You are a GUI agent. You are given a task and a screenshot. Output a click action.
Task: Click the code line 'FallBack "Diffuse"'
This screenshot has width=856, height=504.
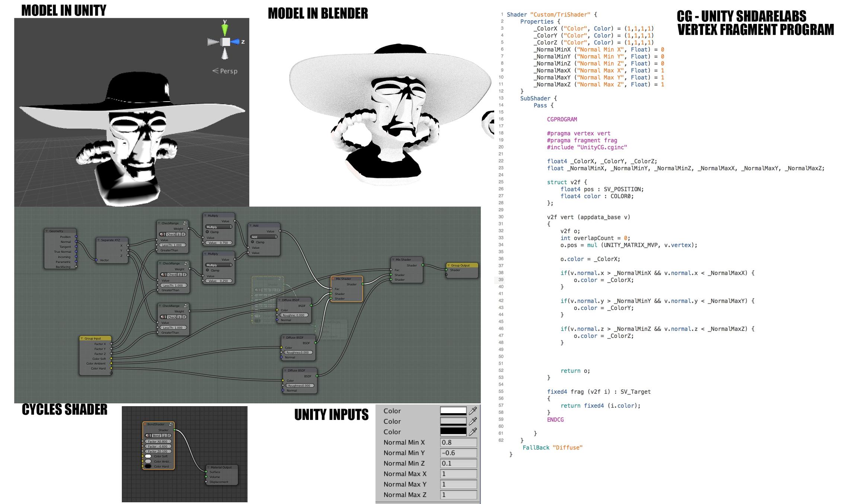click(552, 447)
